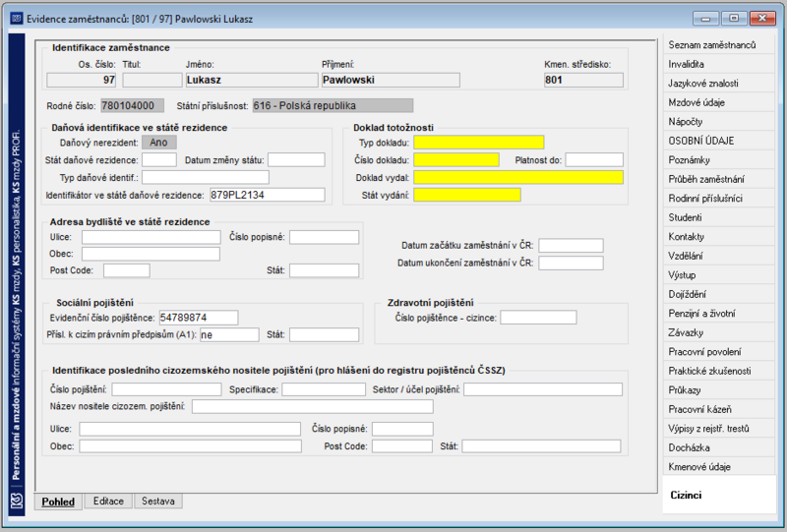Open Studenti section
787x532 pixels.
click(718, 217)
